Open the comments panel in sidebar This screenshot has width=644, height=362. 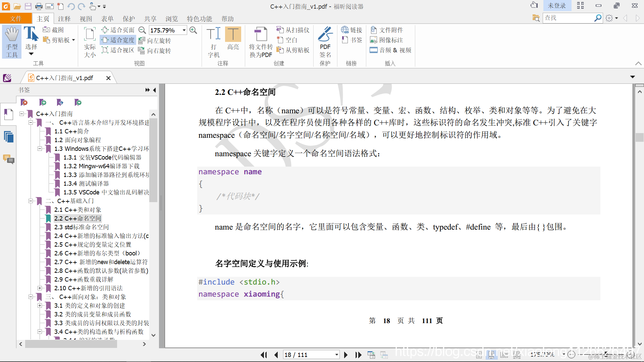pyautogui.click(x=9, y=159)
